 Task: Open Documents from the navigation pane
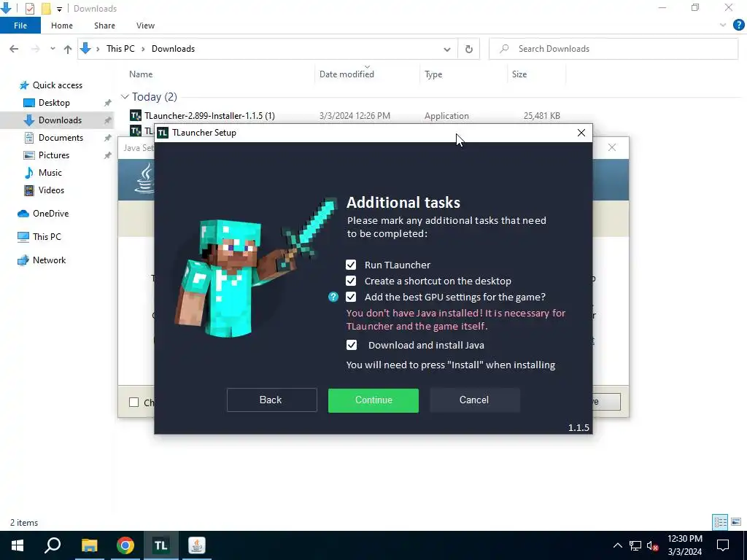(x=61, y=138)
